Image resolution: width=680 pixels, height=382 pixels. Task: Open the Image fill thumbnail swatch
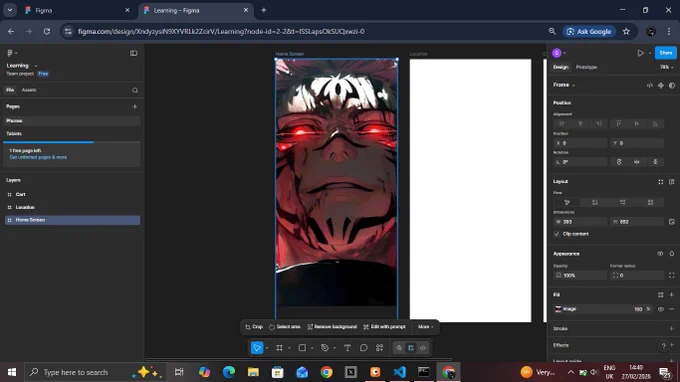[x=558, y=309]
